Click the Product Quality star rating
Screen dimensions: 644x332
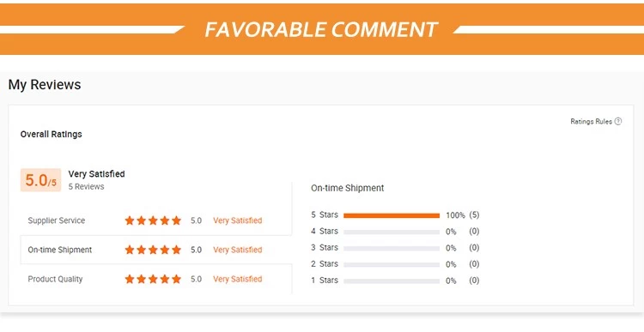tap(153, 279)
